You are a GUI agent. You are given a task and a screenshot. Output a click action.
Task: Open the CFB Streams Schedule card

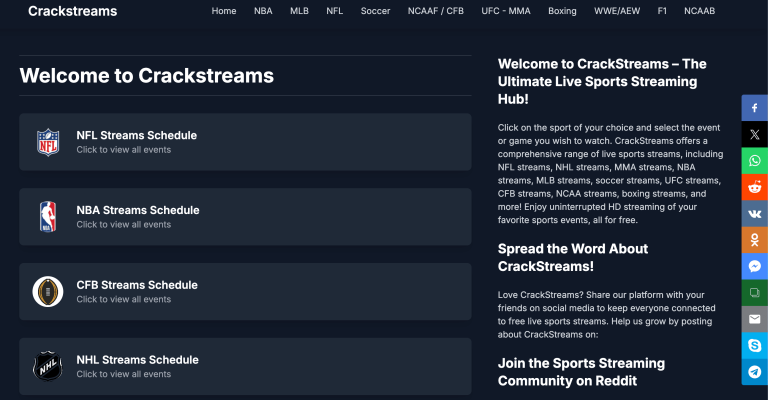[x=245, y=291]
